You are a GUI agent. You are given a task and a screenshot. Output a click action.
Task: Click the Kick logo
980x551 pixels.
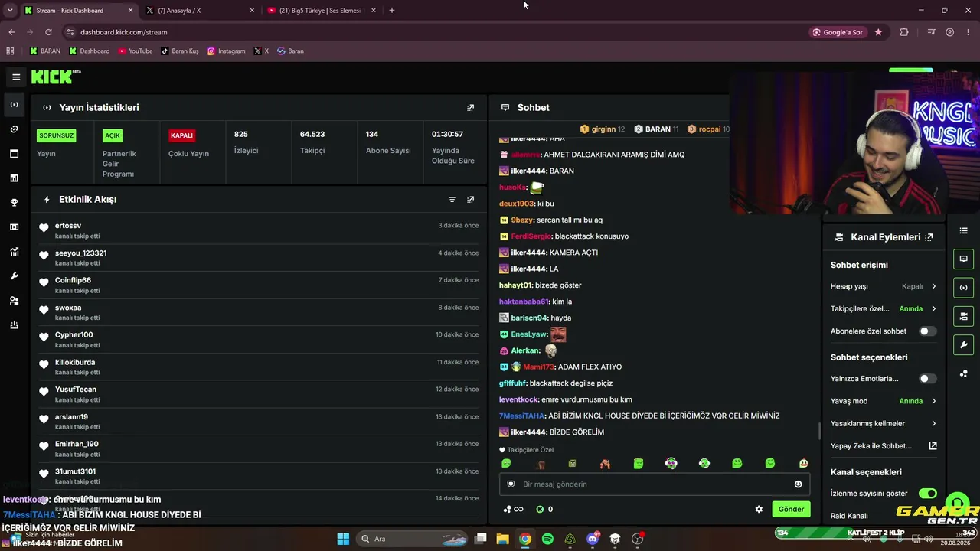tap(56, 77)
